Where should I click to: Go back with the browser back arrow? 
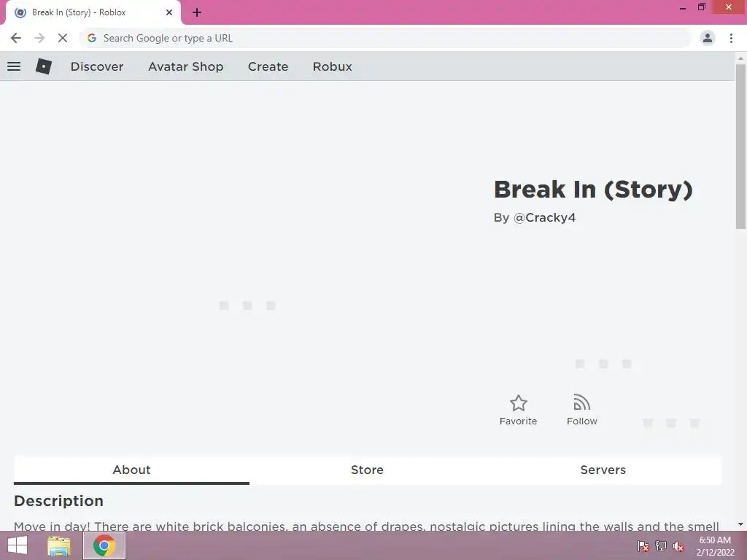point(16,38)
